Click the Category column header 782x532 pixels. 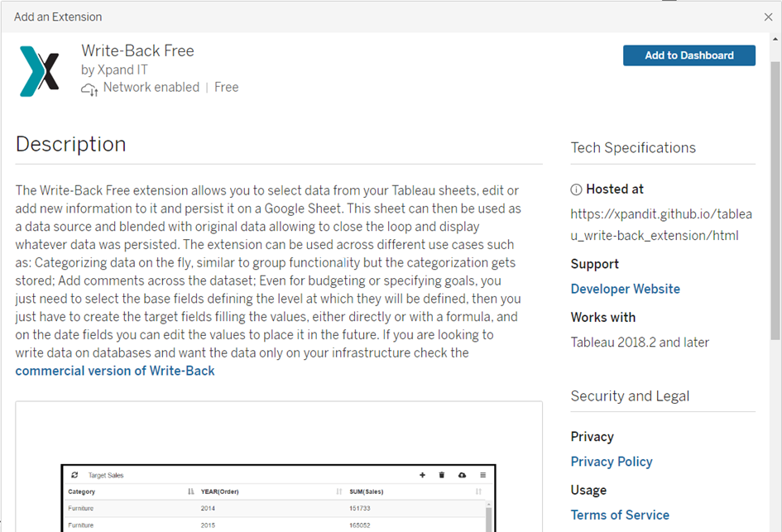pos(81,491)
